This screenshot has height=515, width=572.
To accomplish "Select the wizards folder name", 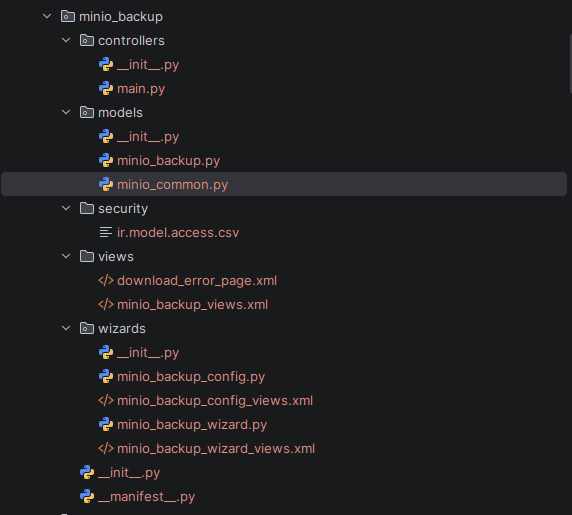I will pyautogui.click(x=122, y=328).
